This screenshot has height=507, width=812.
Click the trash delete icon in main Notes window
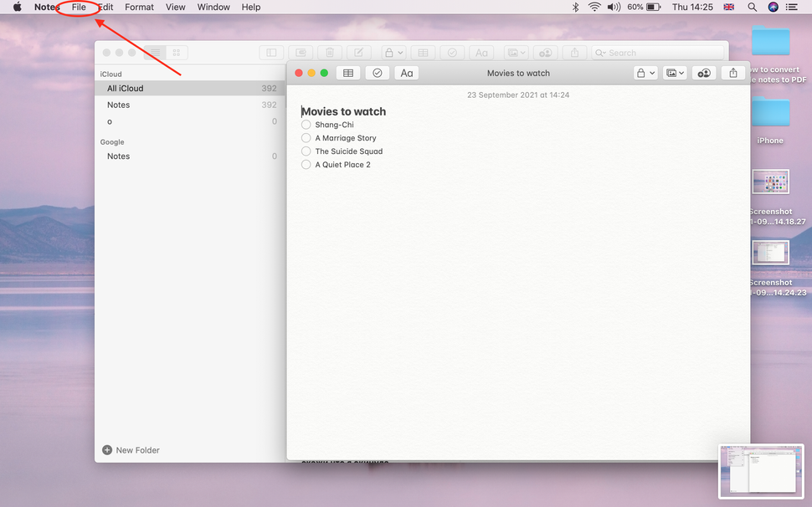click(330, 53)
